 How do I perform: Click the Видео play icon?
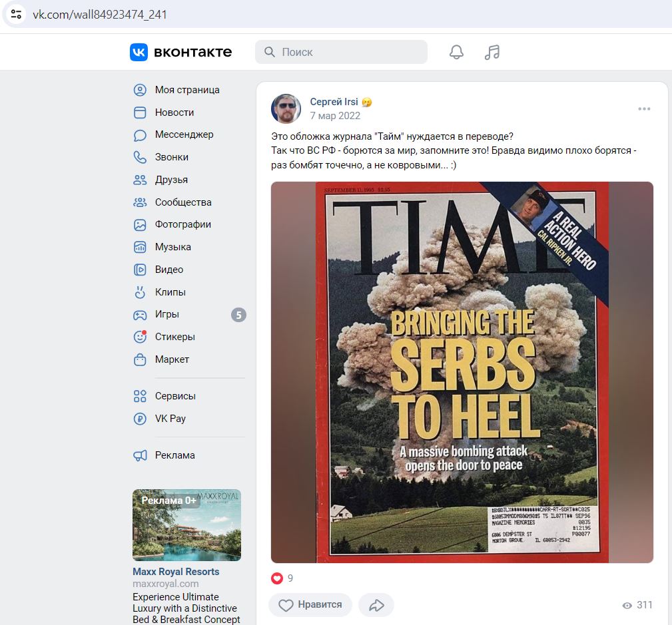(140, 270)
